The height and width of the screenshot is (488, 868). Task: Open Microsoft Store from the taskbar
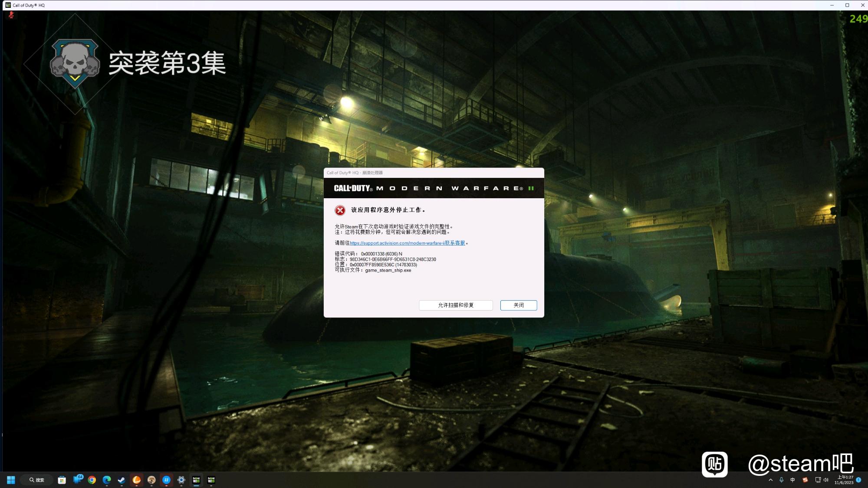click(62, 480)
